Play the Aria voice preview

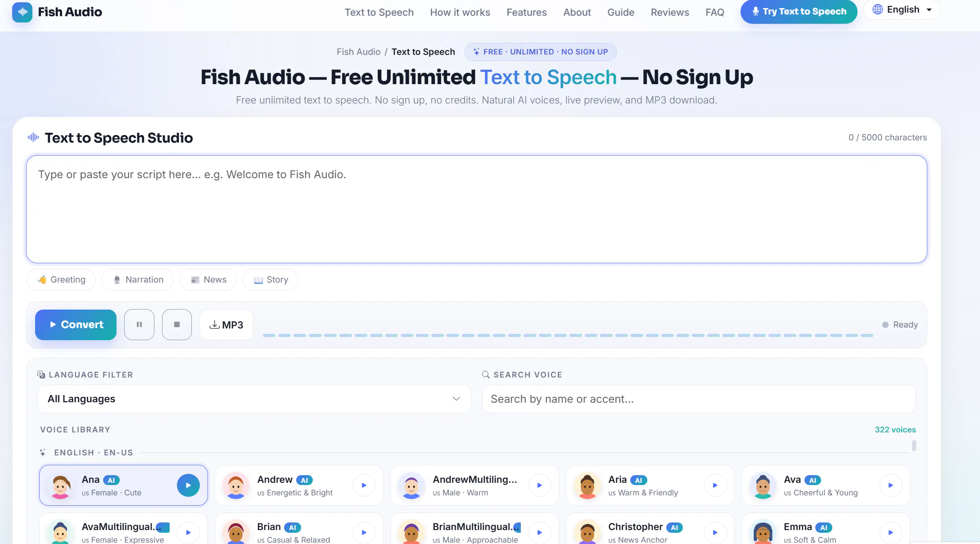point(715,486)
